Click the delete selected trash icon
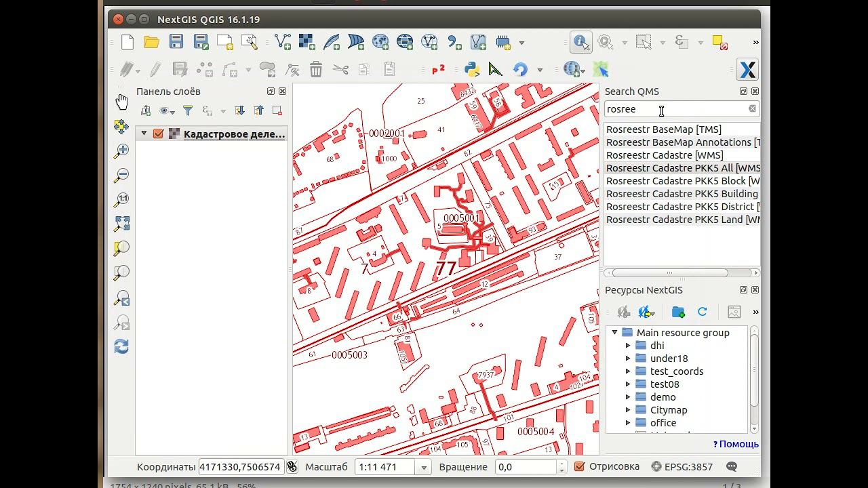The image size is (868, 488). pos(316,69)
